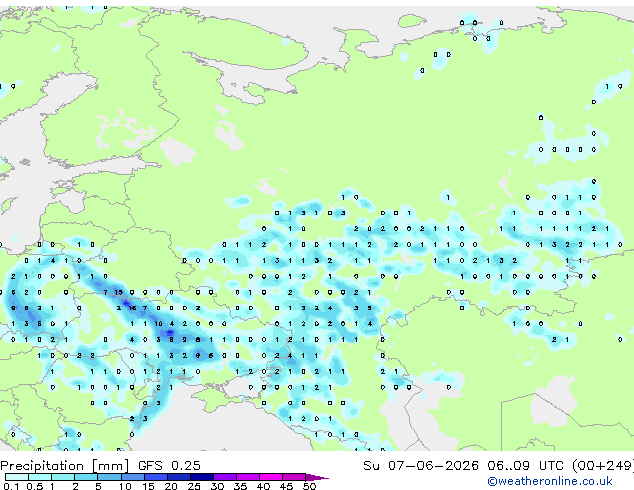The width and height of the screenshot is (634, 490).
Task: Click the legend label 0.5
Action: 34,486
